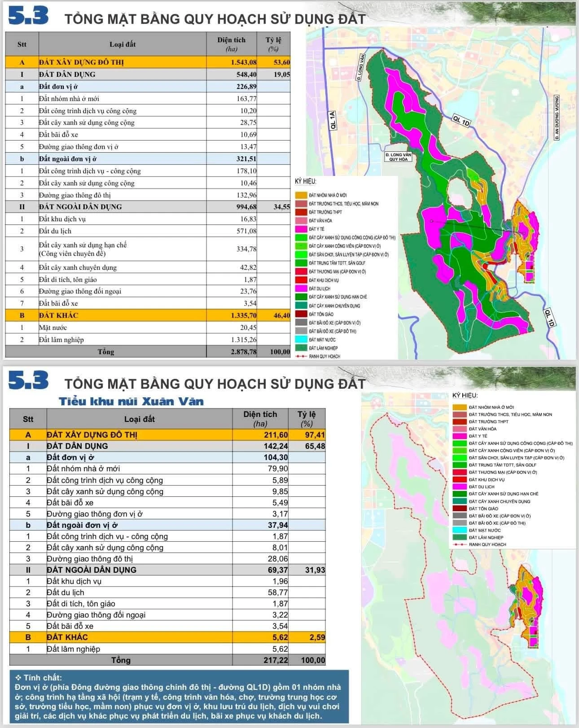This screenshot has width=579, height=728.
Task: Click the 'Mặt nước' row label
Action: coord(53,328)
